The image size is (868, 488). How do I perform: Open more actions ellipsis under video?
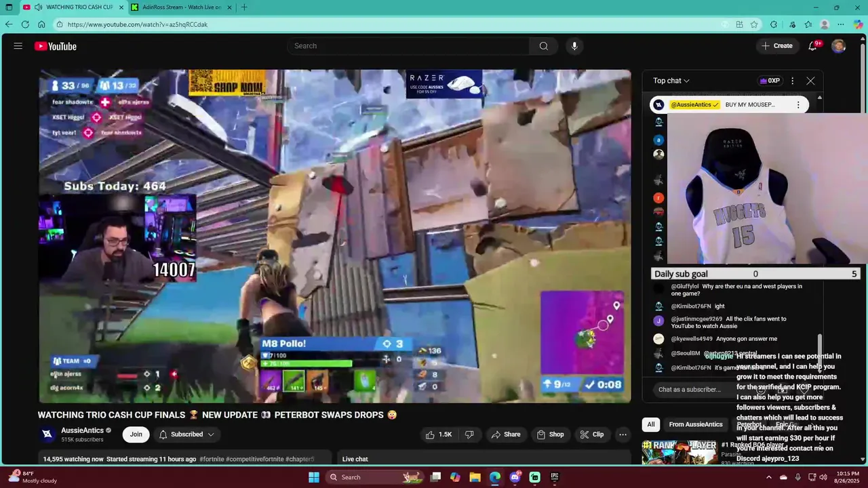623,434
